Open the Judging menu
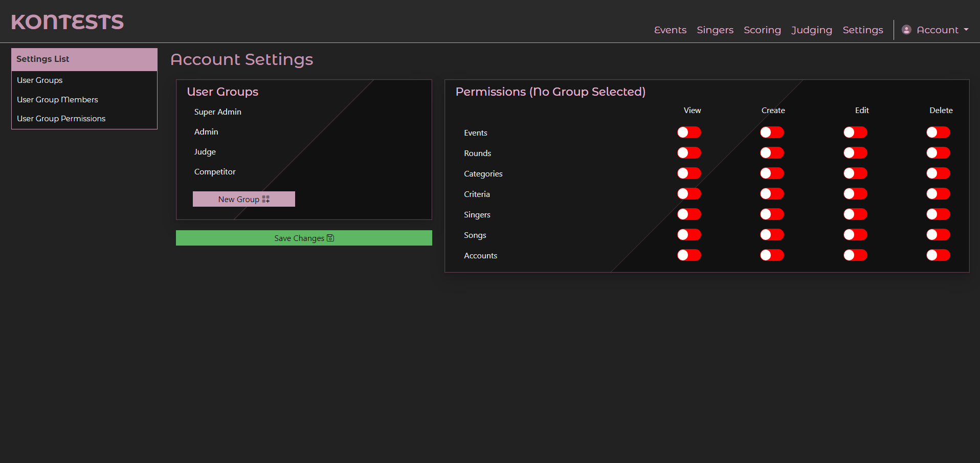The height and width of the screenshot is (463, 980). pyautogui.click(x=812, y=30)
